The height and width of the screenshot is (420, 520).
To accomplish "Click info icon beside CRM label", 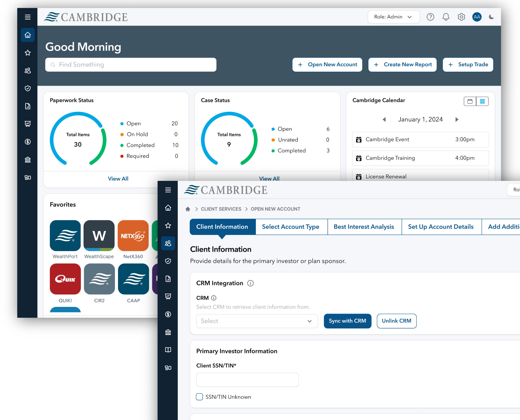I will pos(214,298).
